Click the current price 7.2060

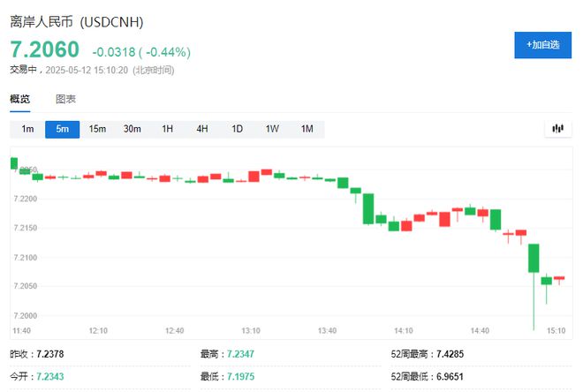45,49
